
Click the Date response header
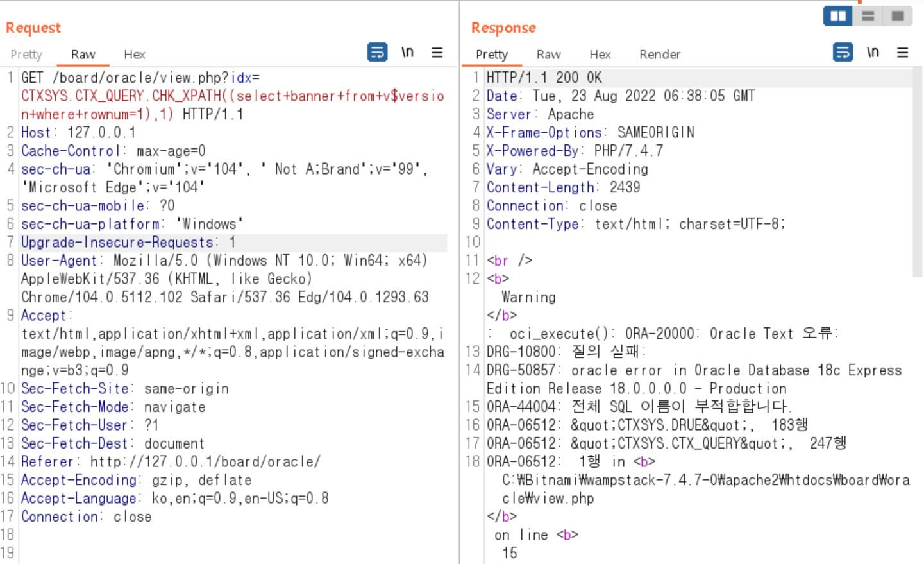621,96
